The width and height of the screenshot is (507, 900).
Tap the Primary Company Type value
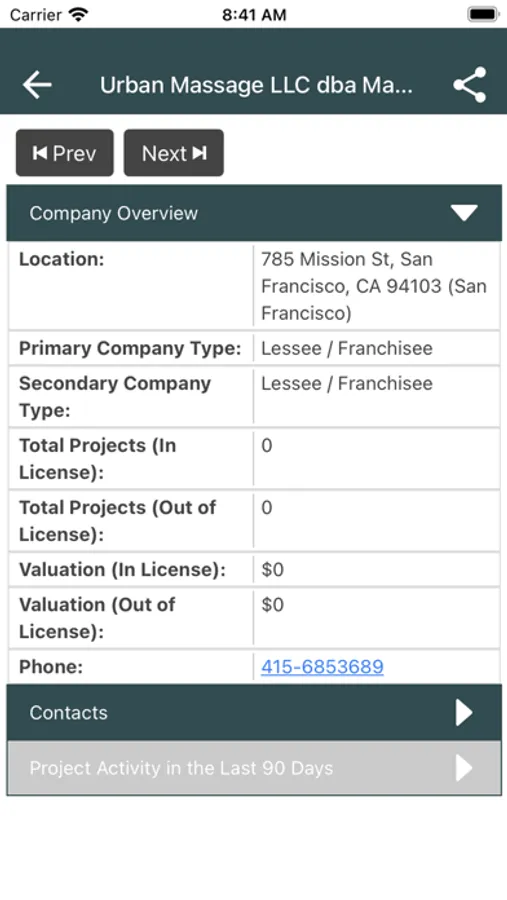(x=347, y=348)
